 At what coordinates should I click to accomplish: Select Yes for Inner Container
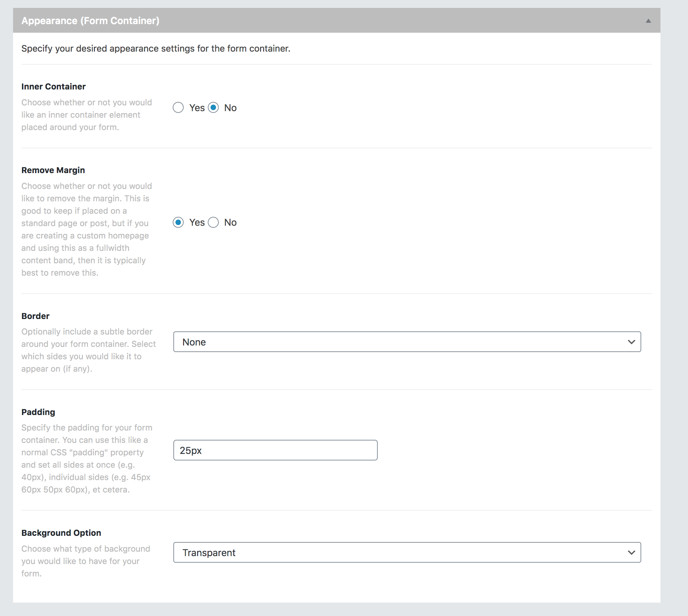pos(178,108)
